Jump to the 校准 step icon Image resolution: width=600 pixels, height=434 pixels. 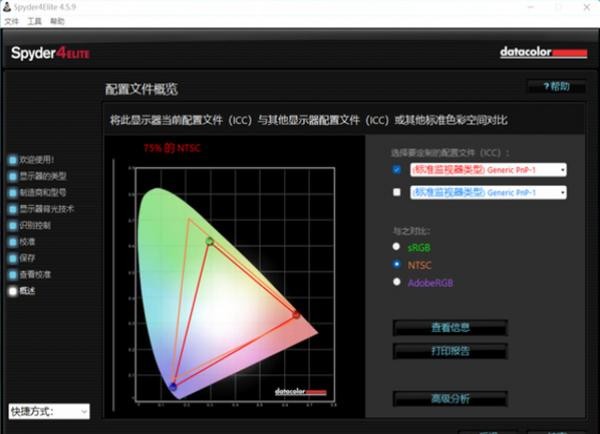click(x=13, y=242)
